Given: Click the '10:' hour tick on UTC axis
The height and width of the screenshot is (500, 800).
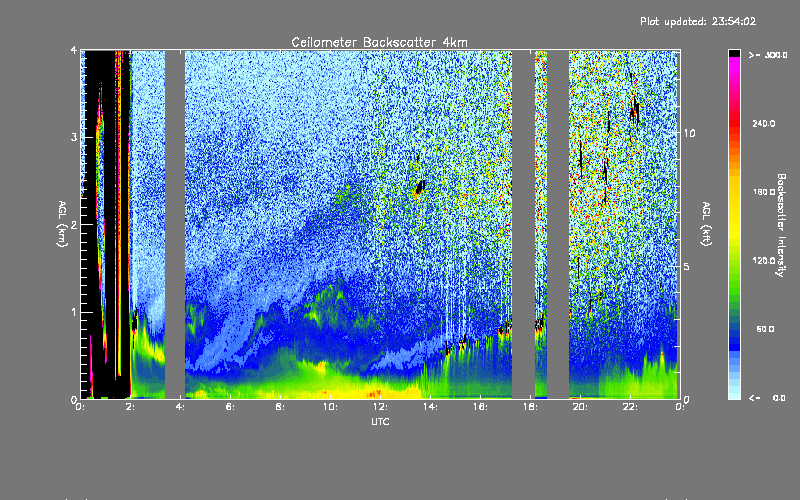Looking at the screenshot, I should pos(330,407).
